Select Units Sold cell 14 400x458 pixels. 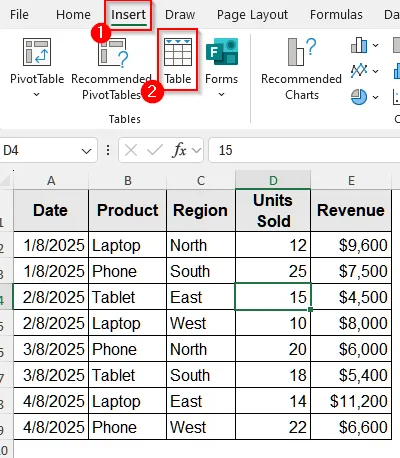[273, 401]
